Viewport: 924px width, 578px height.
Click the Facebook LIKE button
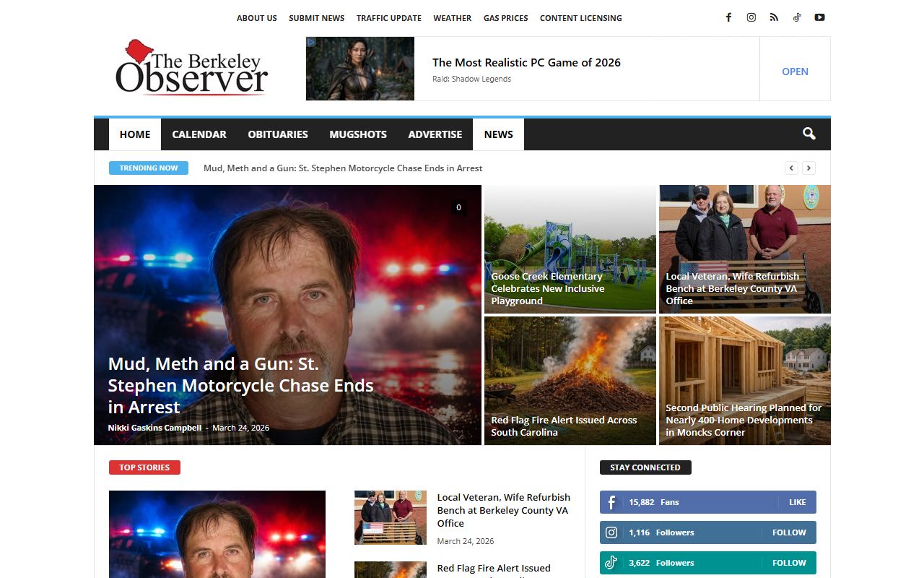(798, 502)
